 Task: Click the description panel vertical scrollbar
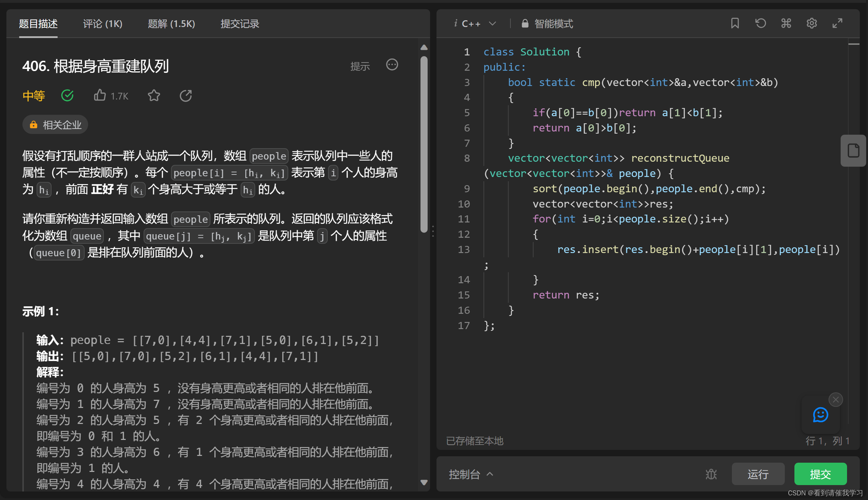[x=424, y=144]
